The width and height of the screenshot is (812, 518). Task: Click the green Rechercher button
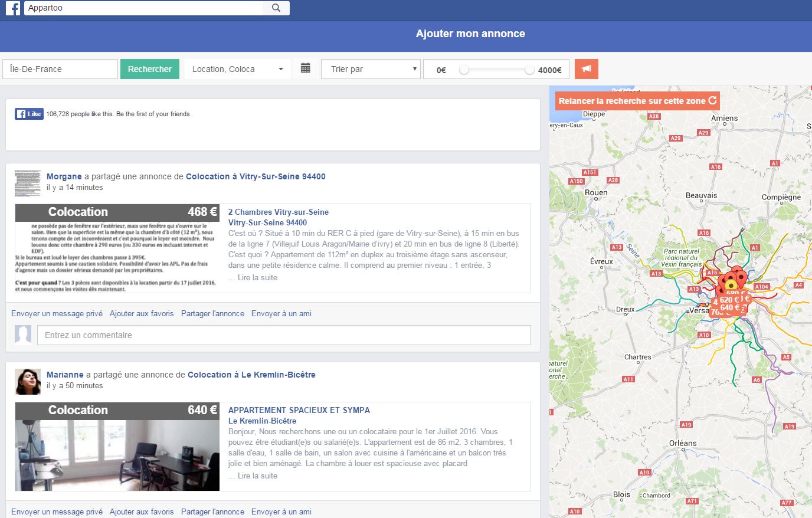pos(150,69)
